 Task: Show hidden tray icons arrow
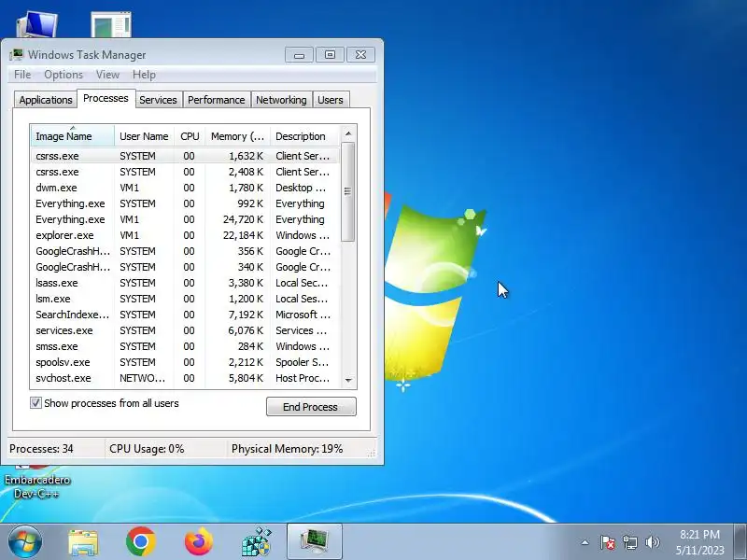(585, 542)
